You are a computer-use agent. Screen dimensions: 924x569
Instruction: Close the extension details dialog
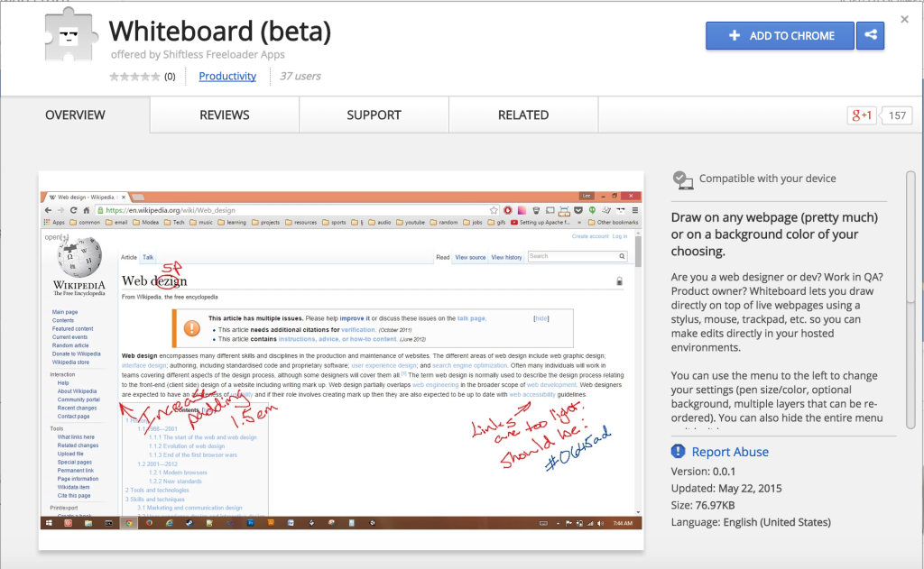(x=904, y=20)
